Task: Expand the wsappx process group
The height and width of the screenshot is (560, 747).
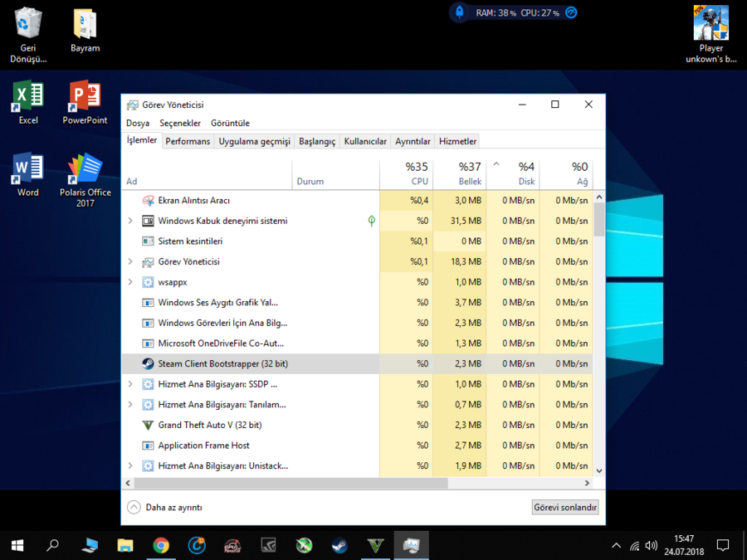Action: [130, 282]
